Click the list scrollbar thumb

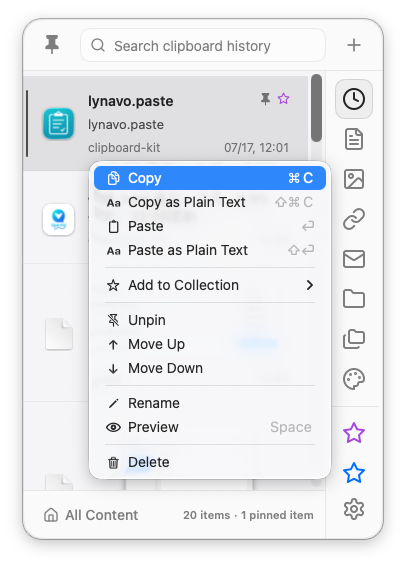(x=316, y=108)
